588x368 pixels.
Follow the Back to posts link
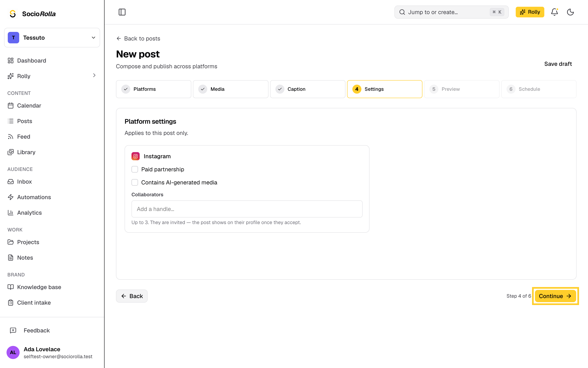138,38
